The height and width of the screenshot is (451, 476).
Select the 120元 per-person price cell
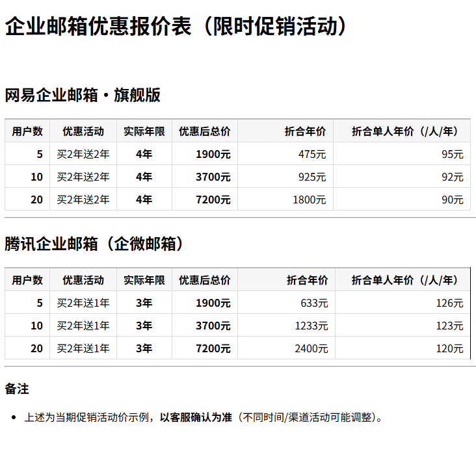[449, 348]
